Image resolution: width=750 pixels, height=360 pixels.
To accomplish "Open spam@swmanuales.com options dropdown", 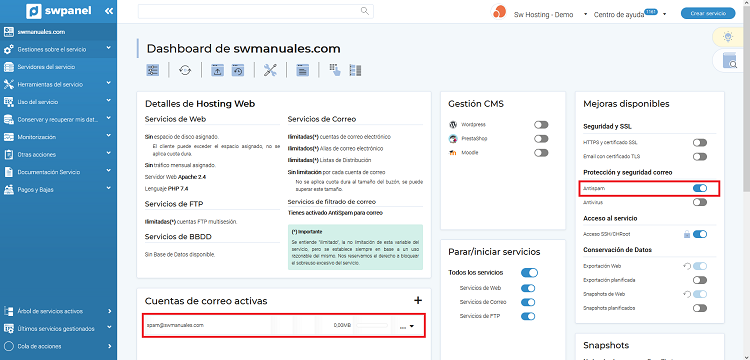I will (412, 326).
